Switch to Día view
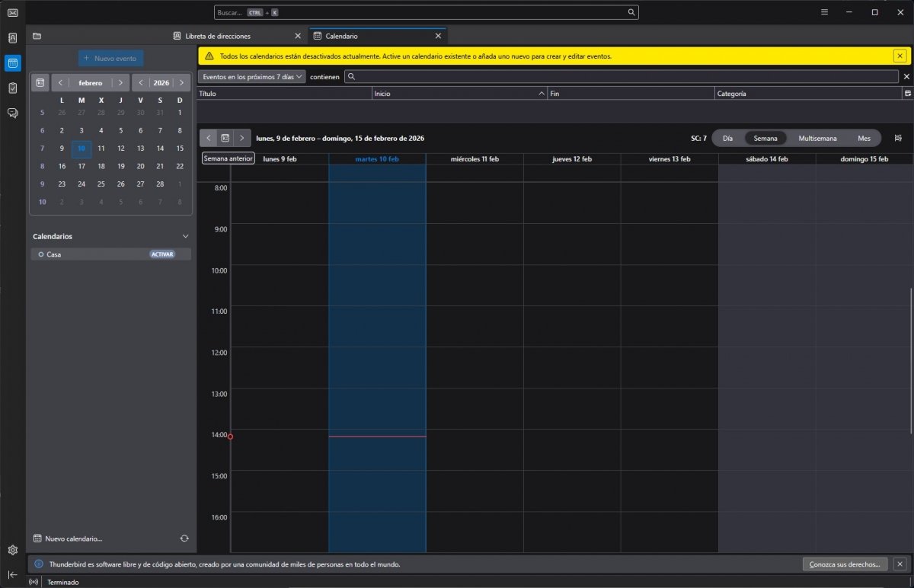 pyautogui.click(x=727, y=138)
